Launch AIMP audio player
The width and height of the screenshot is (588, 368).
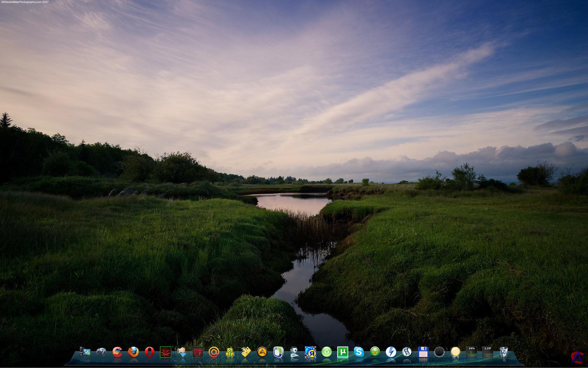[x=262, y=352]
